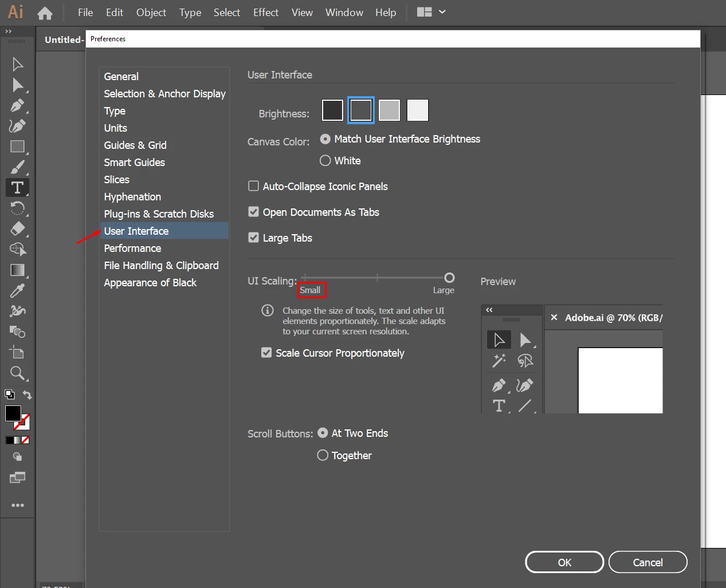Open the Help menu
726x588 pixels.
pyautogui.click(x=386, y=12)
